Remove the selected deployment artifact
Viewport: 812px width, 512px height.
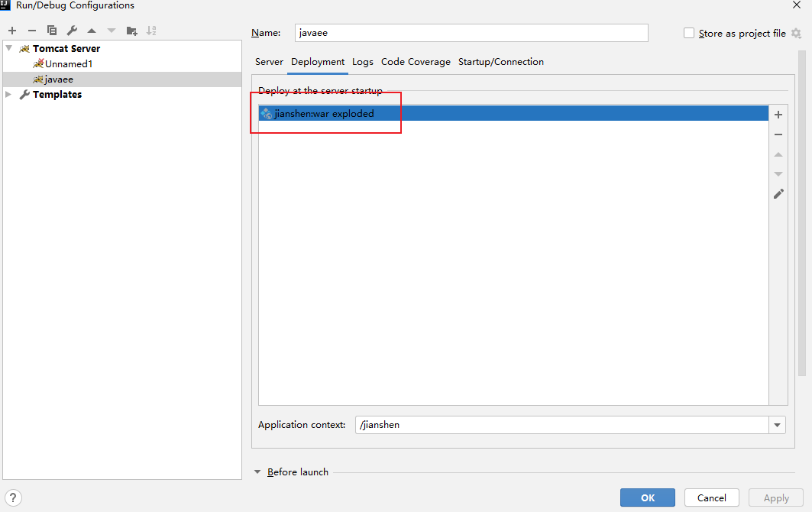778,134
